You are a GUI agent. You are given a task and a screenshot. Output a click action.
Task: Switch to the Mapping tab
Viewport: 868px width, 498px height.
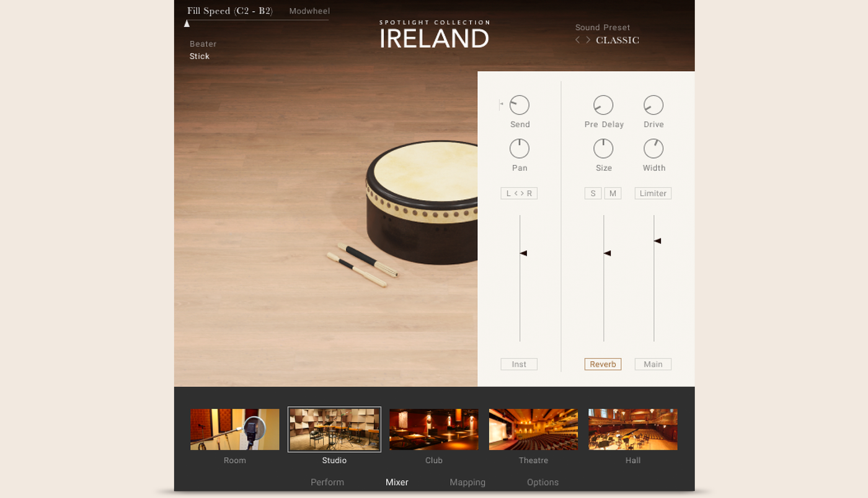[x=467, y=483]
